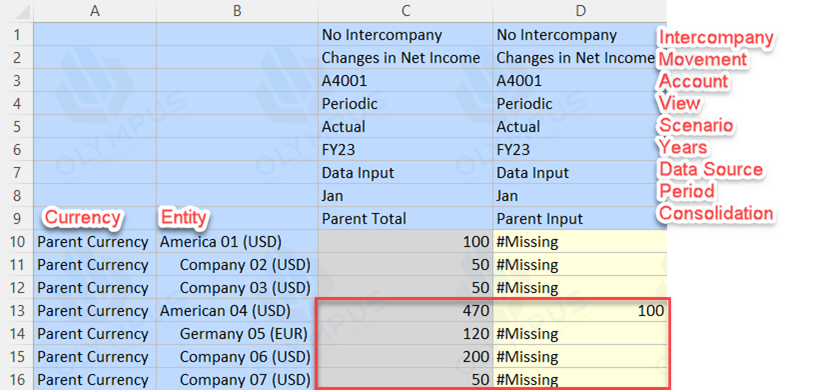Click Parent Input cell in column D

click(580, 219)
